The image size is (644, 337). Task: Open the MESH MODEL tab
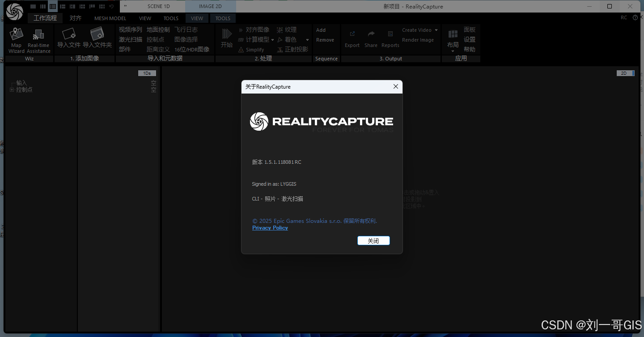pos(110,18)
